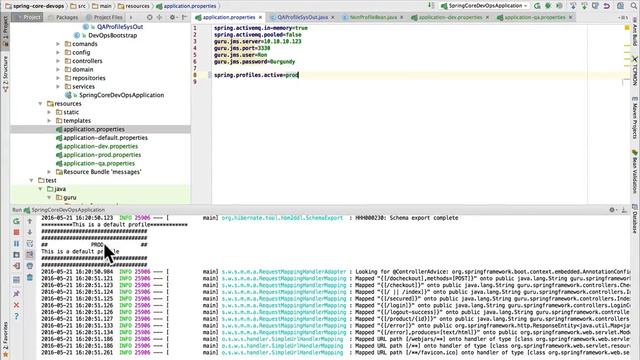
Task: Click the print console icon
Action: click(x=30, y=266)
